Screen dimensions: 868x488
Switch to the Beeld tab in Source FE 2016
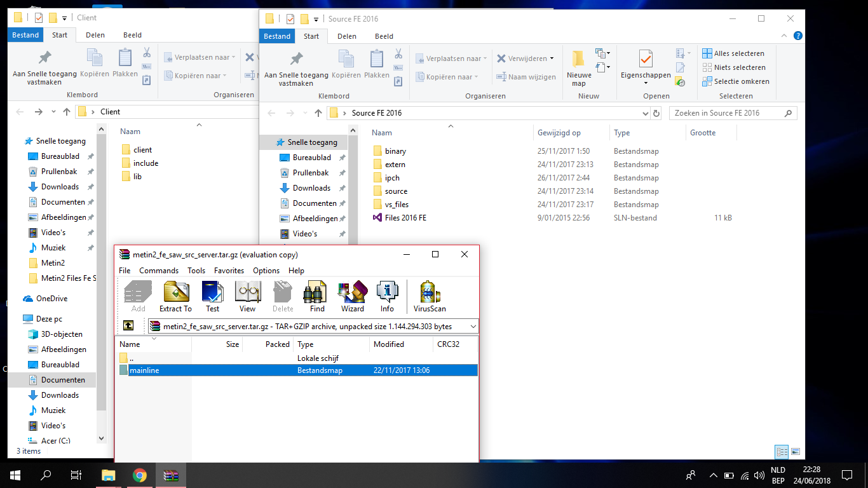click(x=384, y=36)
